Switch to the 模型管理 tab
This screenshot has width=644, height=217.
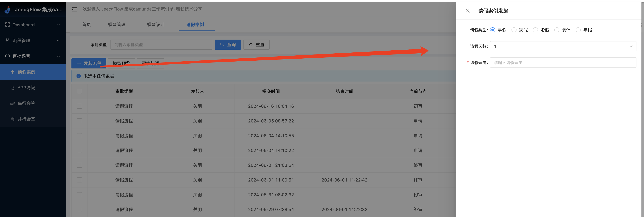coord(117,24)
